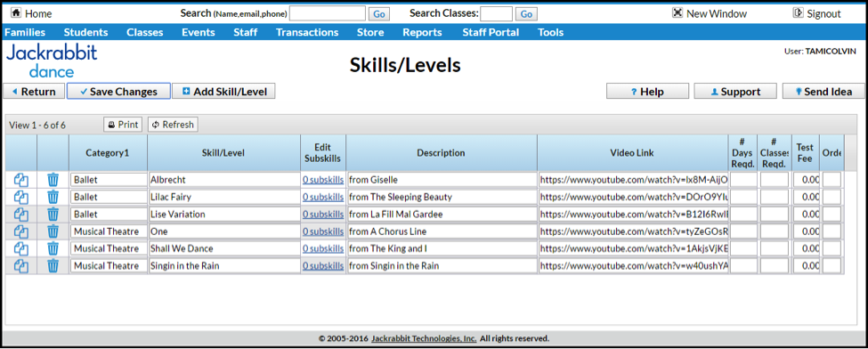The height and width of the screenshot is (349, 868).
Task: Open 0 subskills link for Singin in the Rain
Action: click(x=323, y=266)
